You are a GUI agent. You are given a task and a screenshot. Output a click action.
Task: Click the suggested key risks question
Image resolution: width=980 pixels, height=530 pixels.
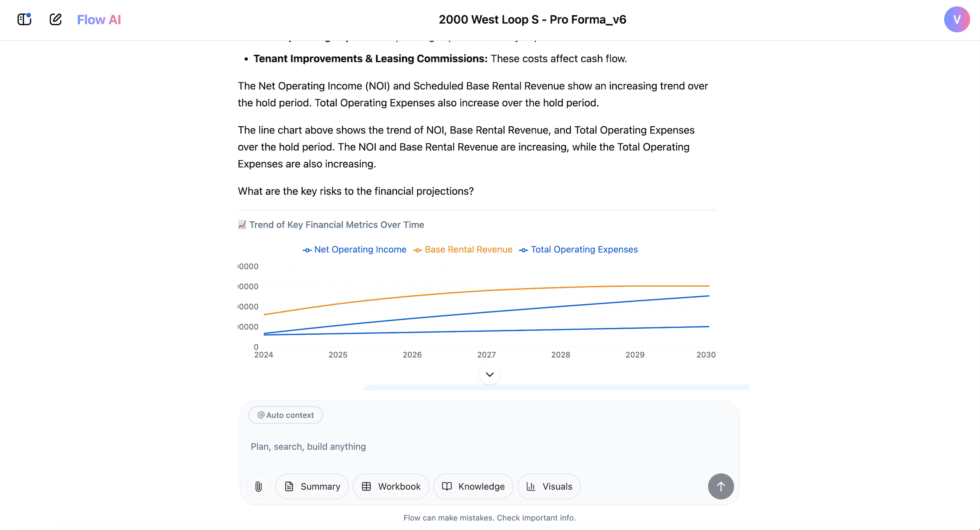click(x=355, y=191)
